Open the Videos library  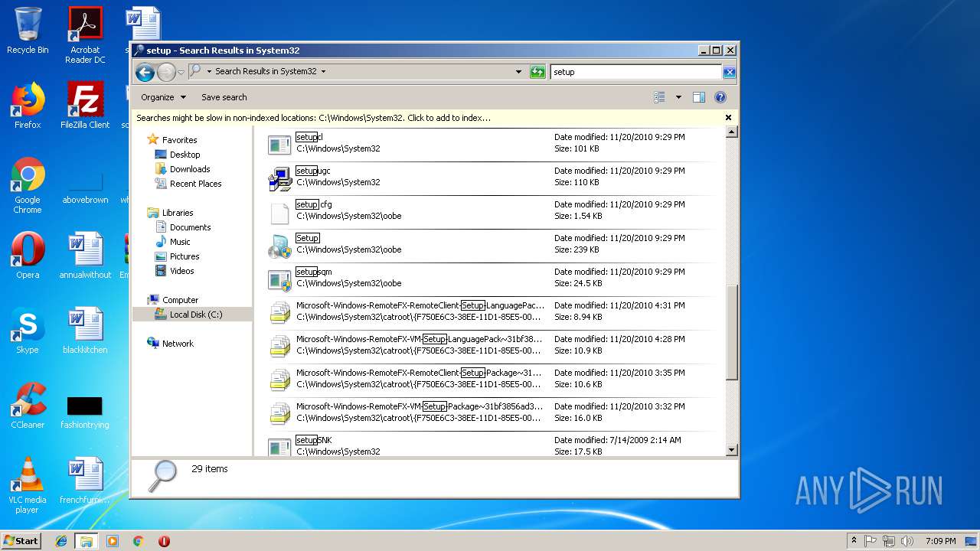click(181, 271)
